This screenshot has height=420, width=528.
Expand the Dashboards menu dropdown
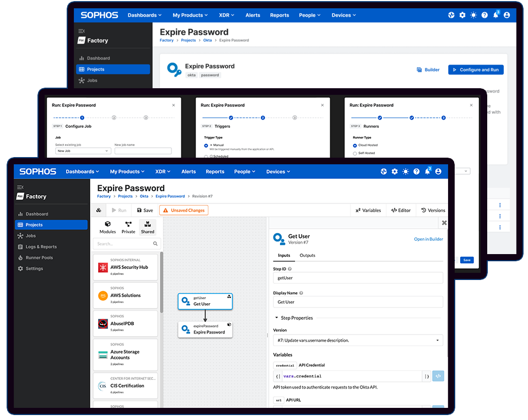pyautogui.click(x=82, y=171)
